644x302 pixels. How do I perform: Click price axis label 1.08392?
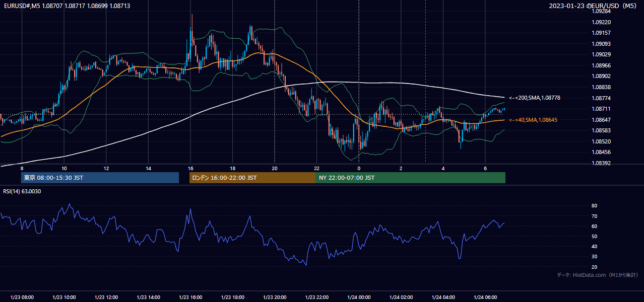[601, 163]
